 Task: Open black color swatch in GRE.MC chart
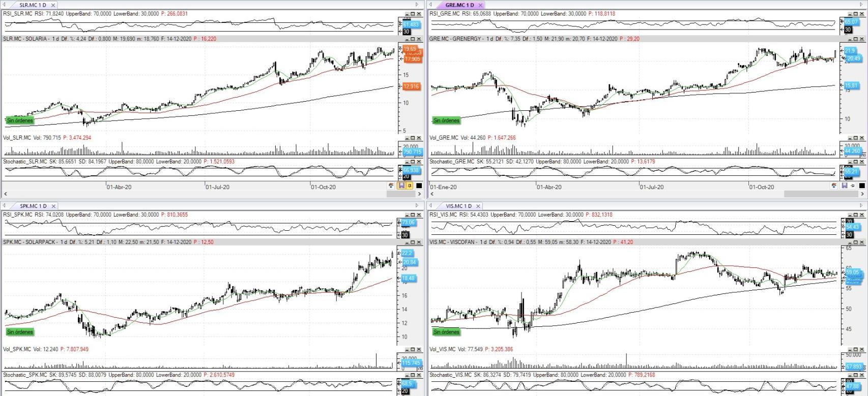(862, 186)
